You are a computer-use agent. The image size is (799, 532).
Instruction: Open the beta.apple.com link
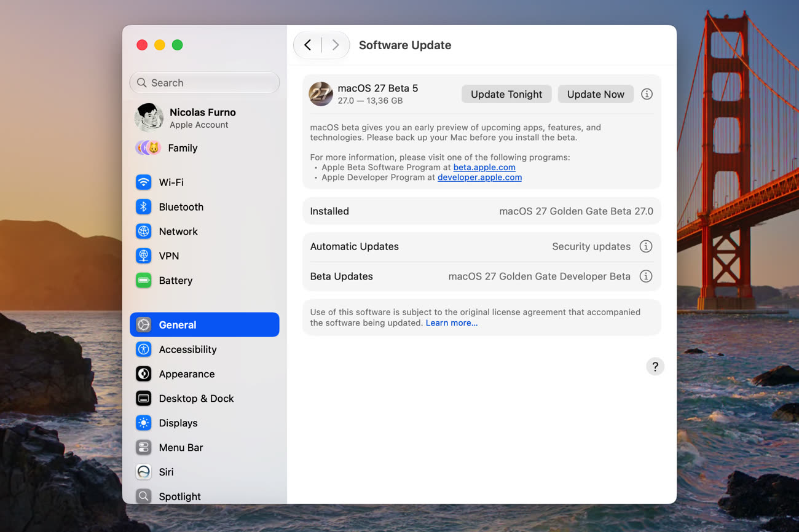pyautogui.click(x=484, y=167)
